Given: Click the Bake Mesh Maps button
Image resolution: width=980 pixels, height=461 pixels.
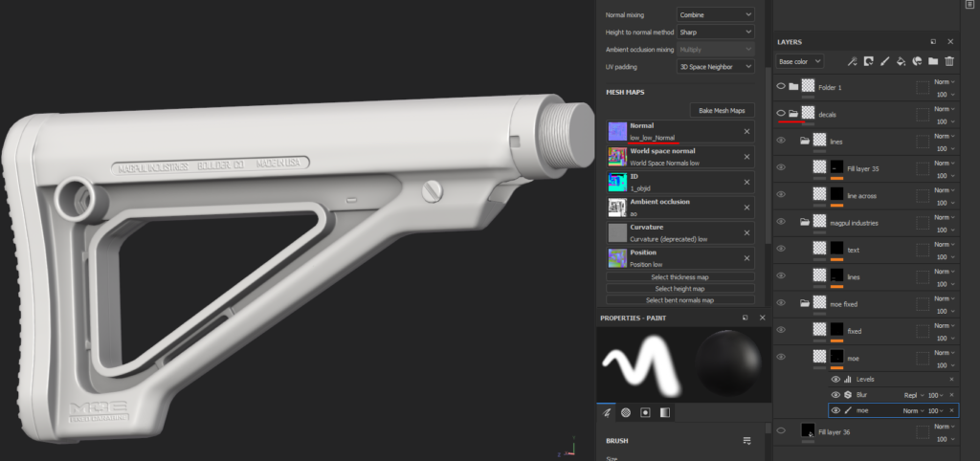Looking at the screenshot, I should click(722, 111).
